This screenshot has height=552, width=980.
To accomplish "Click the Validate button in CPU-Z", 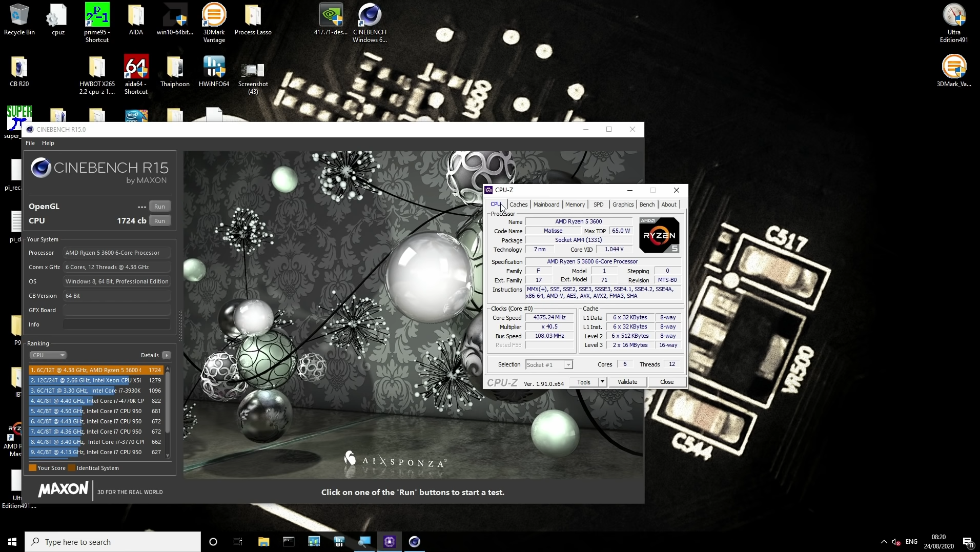I will [627, 382].
